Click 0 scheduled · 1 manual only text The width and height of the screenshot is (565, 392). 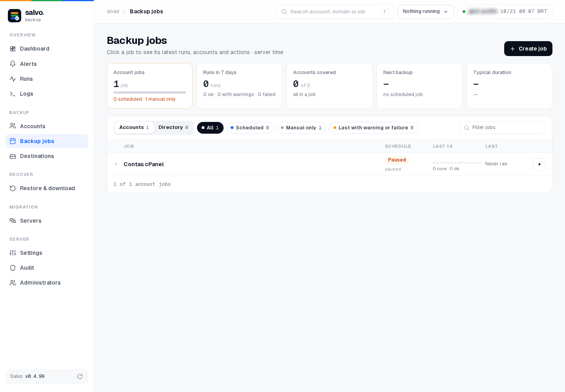point(144,99)
